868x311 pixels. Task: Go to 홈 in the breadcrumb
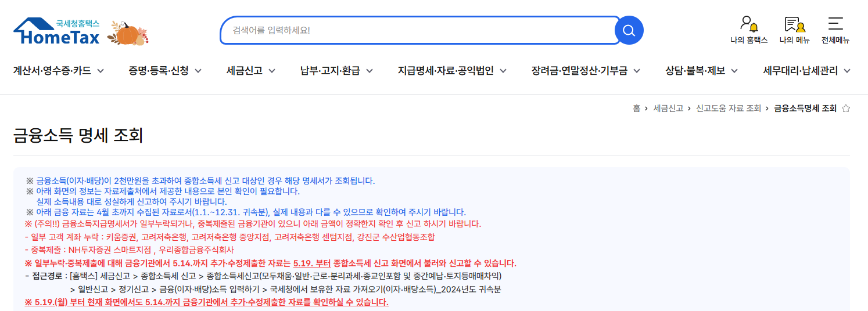point(636,109)
